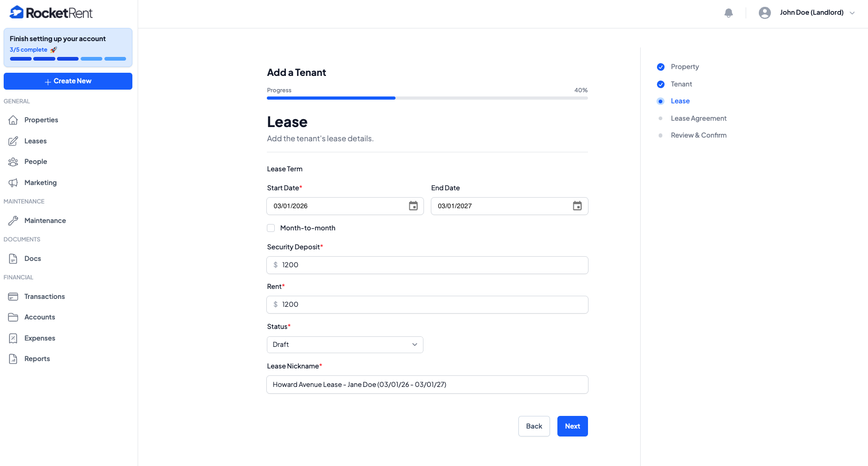
Task: Click the 3/5 complete link
Action: (x=28, y=50)
